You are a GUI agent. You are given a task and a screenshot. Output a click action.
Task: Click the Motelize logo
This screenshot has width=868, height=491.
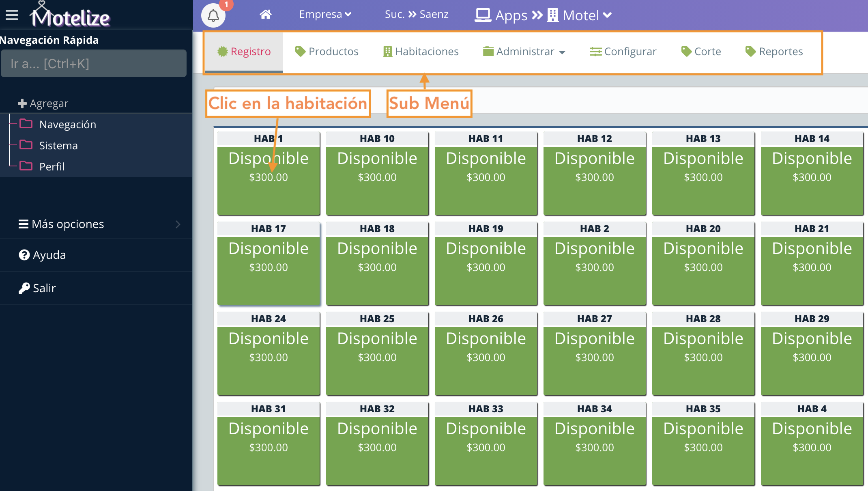coord(70,16)
